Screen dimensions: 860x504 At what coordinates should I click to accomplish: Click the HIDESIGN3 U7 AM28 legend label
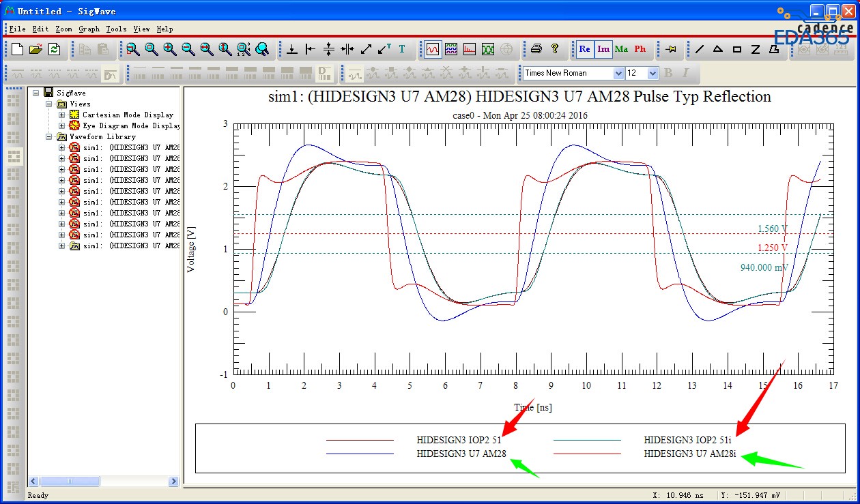[x=461, y=453]
